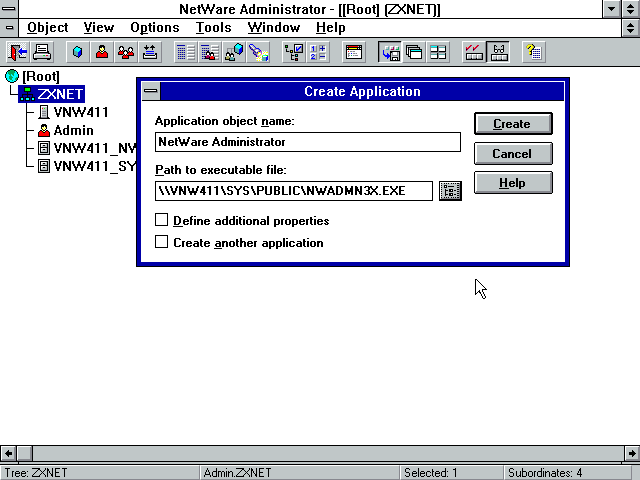Click in the Application object name field

pos(307,142)
